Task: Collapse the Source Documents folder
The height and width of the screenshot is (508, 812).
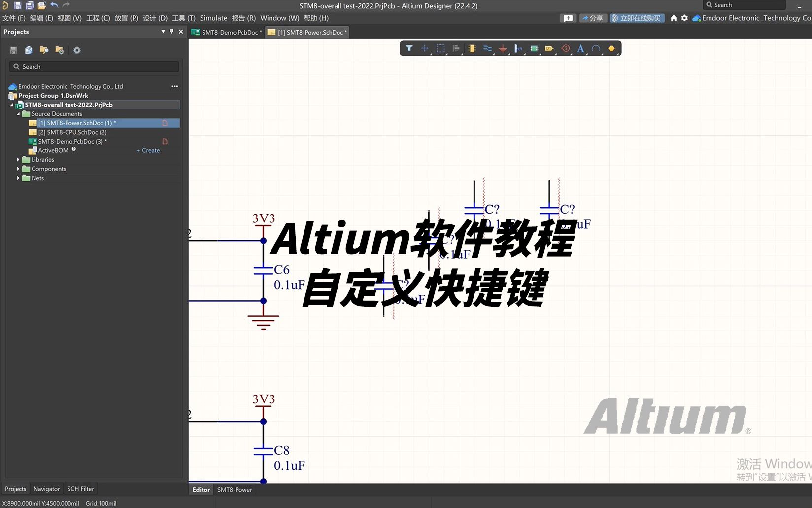Action: [18, 114]
